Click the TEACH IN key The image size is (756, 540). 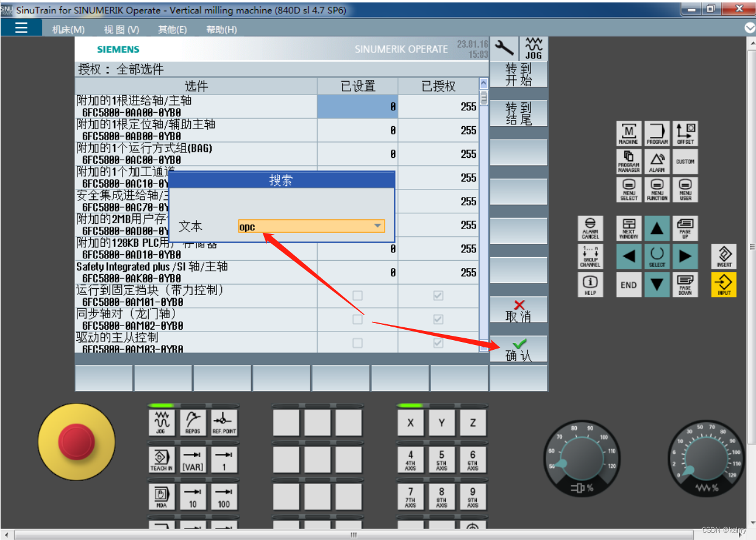161,460
